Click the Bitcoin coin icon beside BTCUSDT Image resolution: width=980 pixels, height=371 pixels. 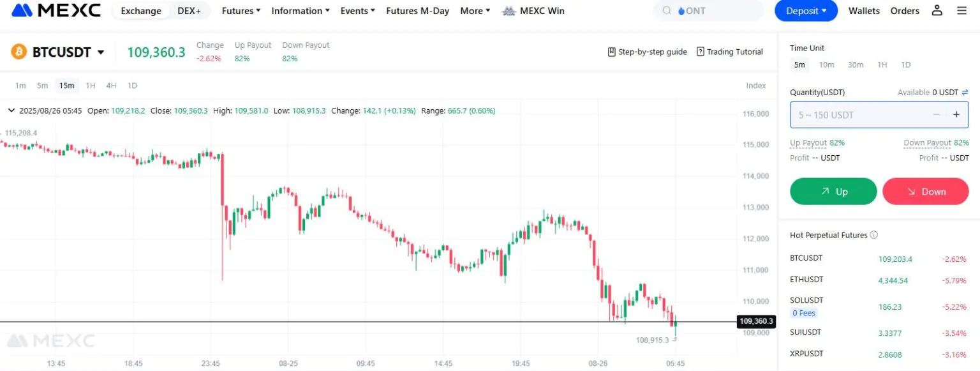(19, 52)
